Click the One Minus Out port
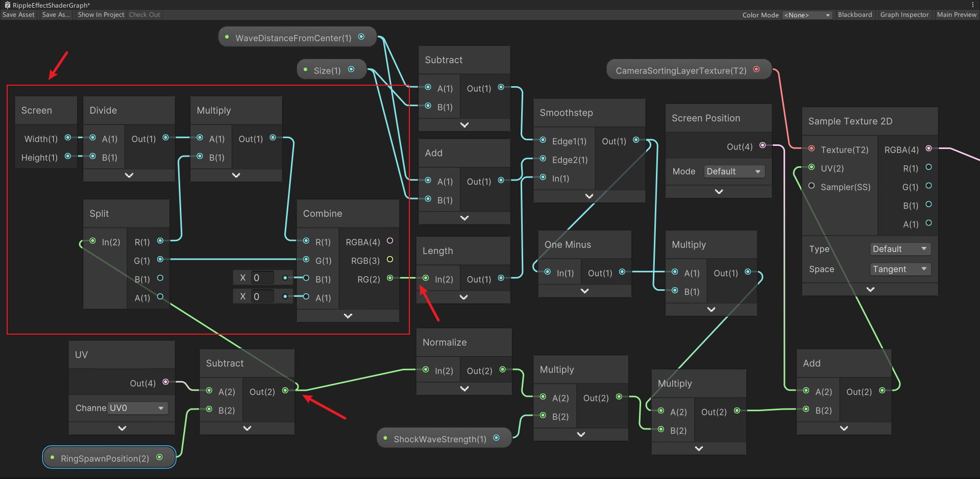 pyautogui.click(x=622, y=272)
